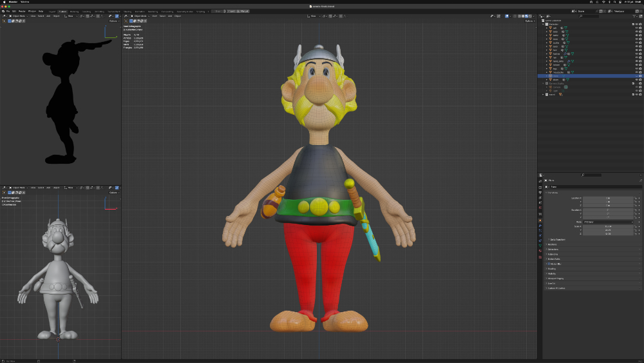This screenshot has height=363, width=644.
Task: Open the properties editor type selector icon
Action: click(541, 175)
